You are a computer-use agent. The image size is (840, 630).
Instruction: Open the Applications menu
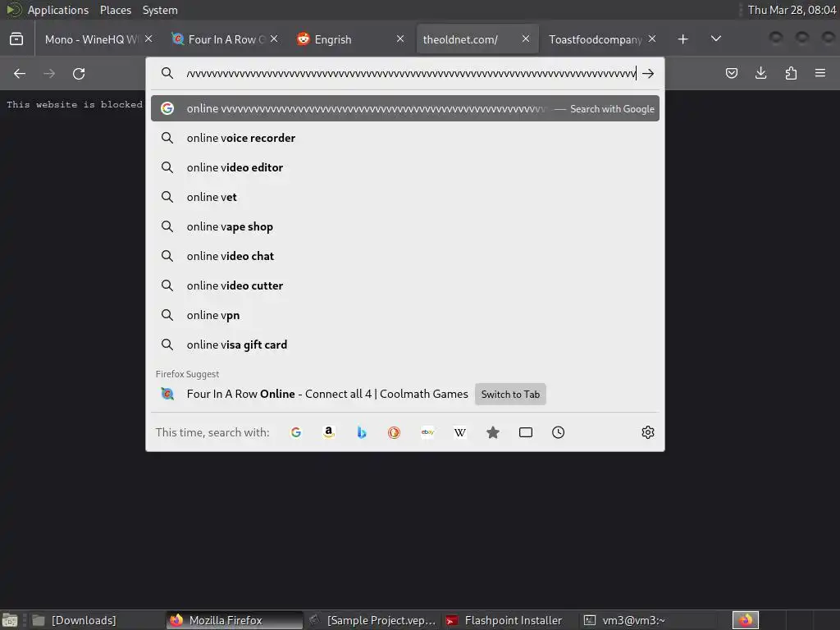point(58,10)
